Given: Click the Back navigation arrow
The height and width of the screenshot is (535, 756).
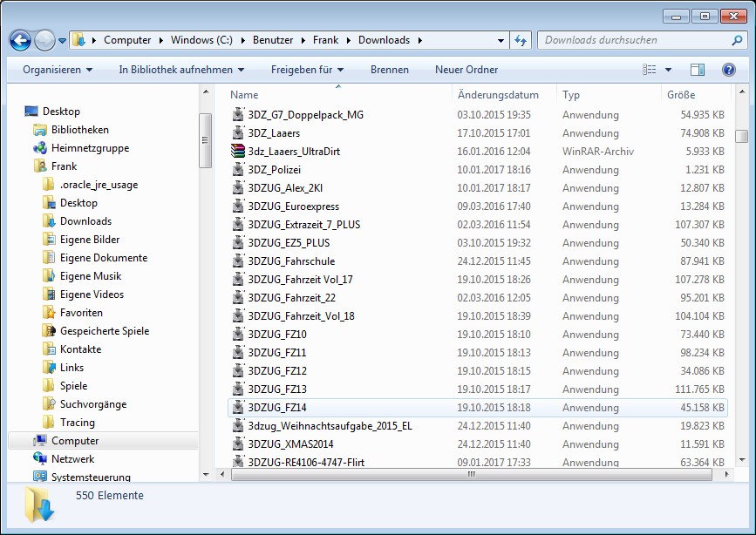Looking at the screenshot, I should [x=20, y=40].
